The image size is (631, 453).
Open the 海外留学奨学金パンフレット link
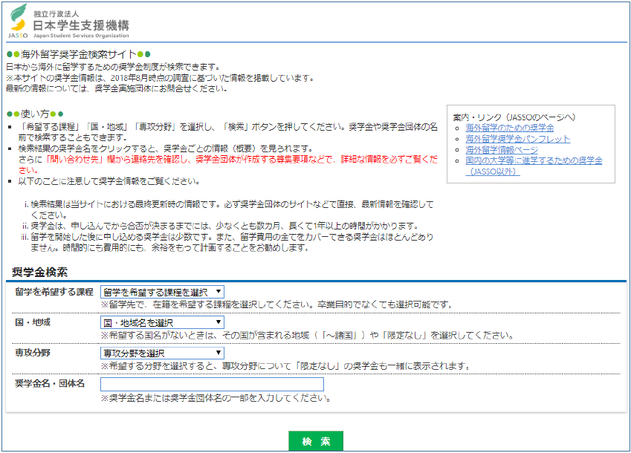pos(518,139)
